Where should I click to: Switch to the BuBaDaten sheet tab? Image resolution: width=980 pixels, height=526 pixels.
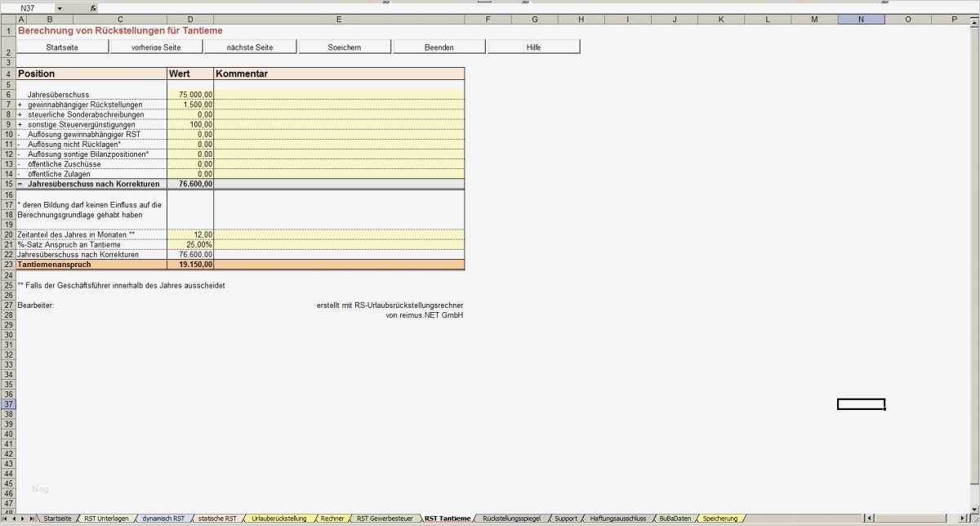(675, 519)
